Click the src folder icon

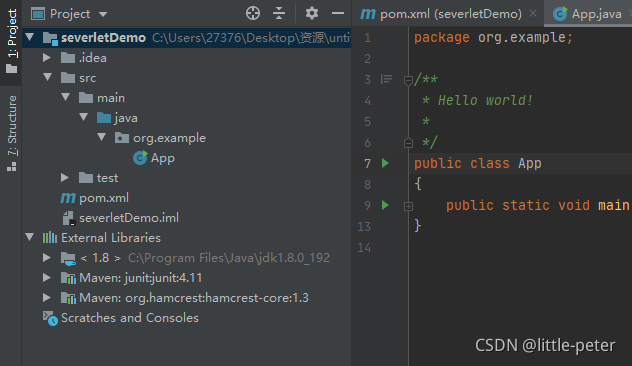point(68,77)
